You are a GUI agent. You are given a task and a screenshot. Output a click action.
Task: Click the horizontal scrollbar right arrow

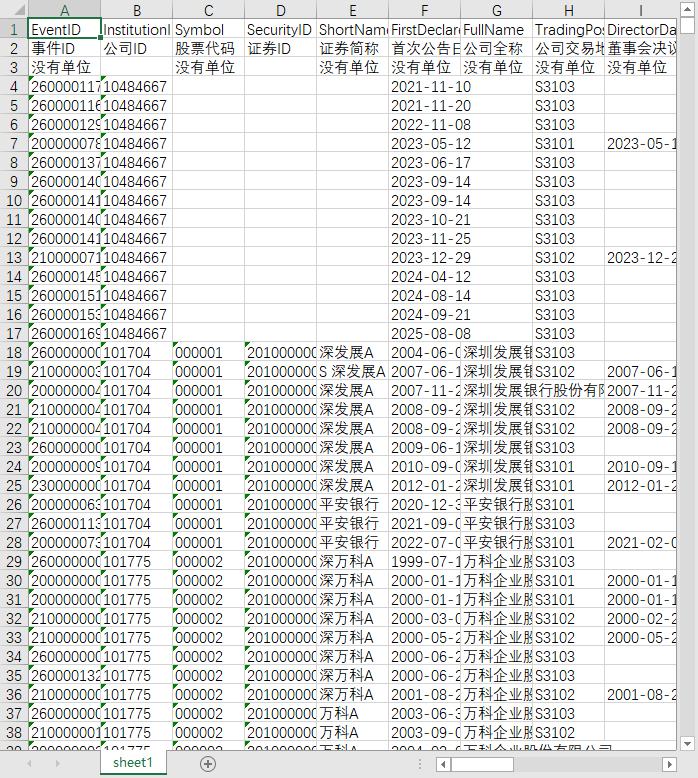669,764
